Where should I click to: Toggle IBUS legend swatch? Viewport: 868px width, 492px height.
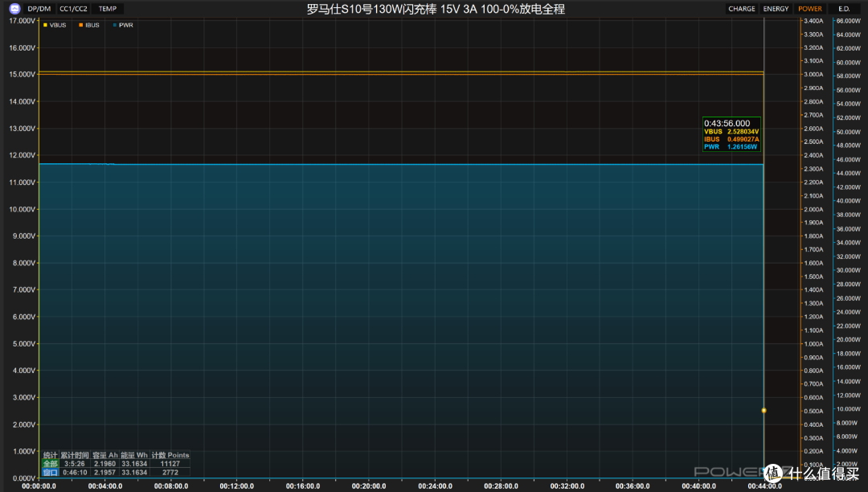click(x=81, y=25)
